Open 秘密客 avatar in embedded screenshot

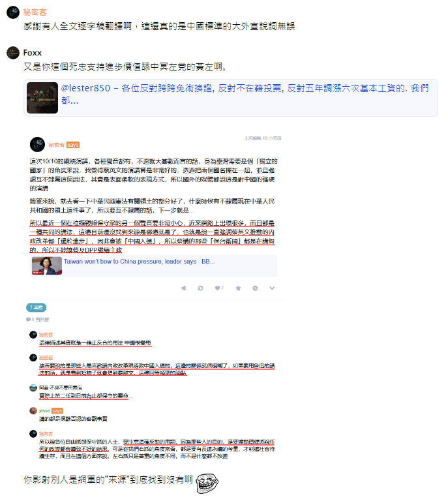coord(37,145)
